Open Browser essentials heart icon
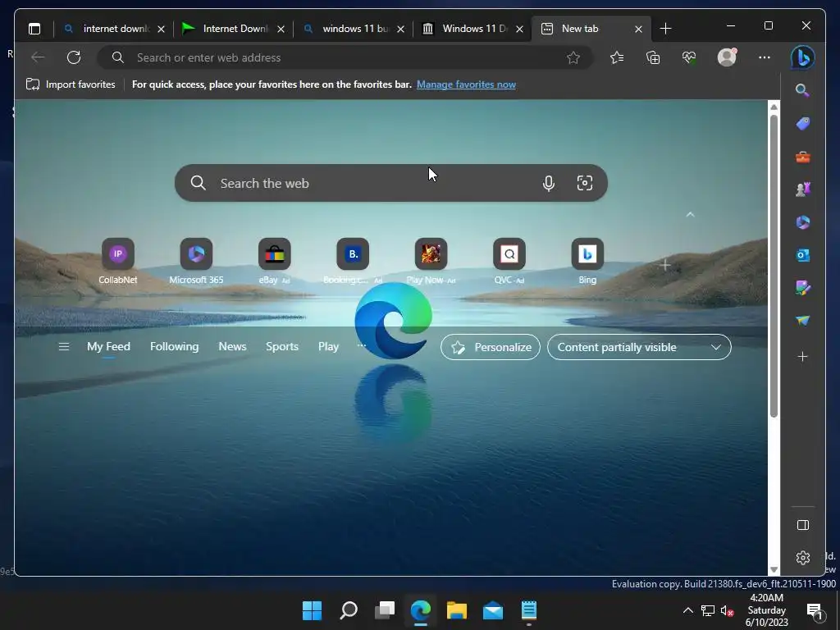The height and width of the screenshot is (630, 840). pyautogui.click(x=689, y=57)
